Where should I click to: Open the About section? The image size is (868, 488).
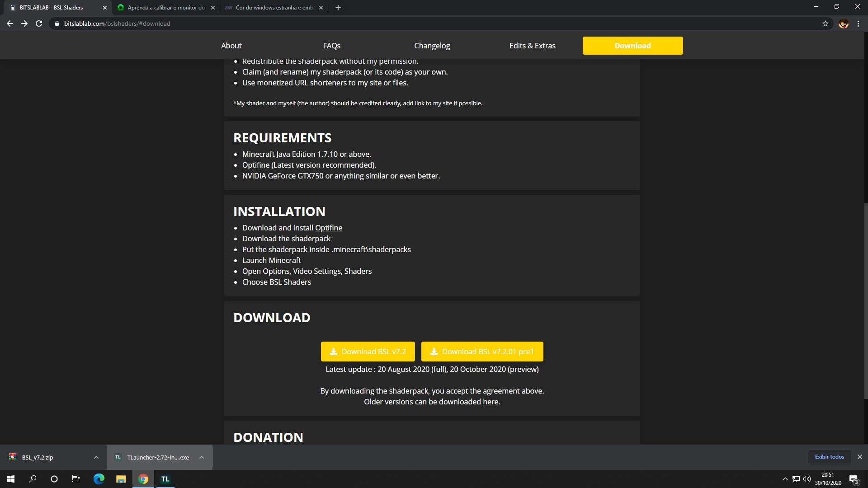click(x=231, y=46)
